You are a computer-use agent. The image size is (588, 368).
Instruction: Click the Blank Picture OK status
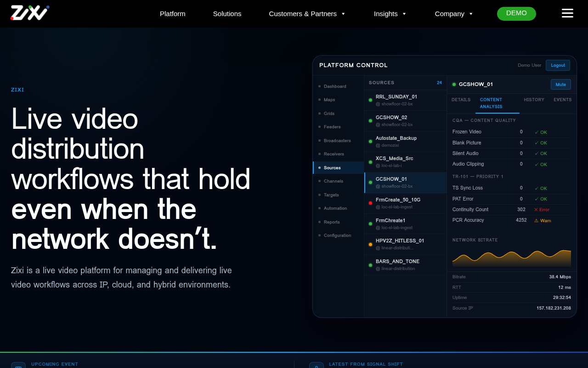(x=541, y=143)
